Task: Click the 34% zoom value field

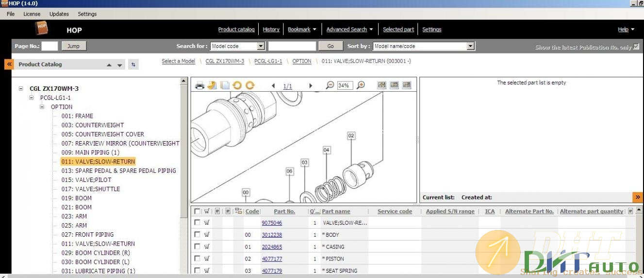Action: click(x=345, y=85)
